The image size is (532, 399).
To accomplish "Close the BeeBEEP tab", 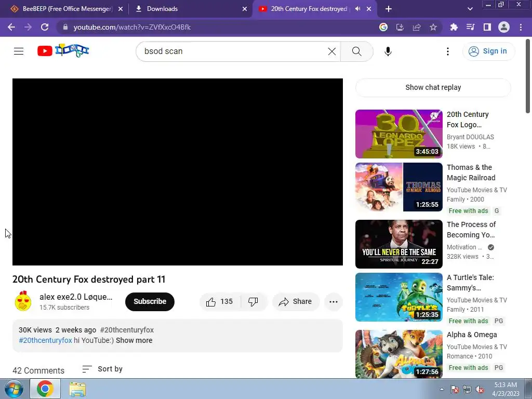I will (121, 9).
